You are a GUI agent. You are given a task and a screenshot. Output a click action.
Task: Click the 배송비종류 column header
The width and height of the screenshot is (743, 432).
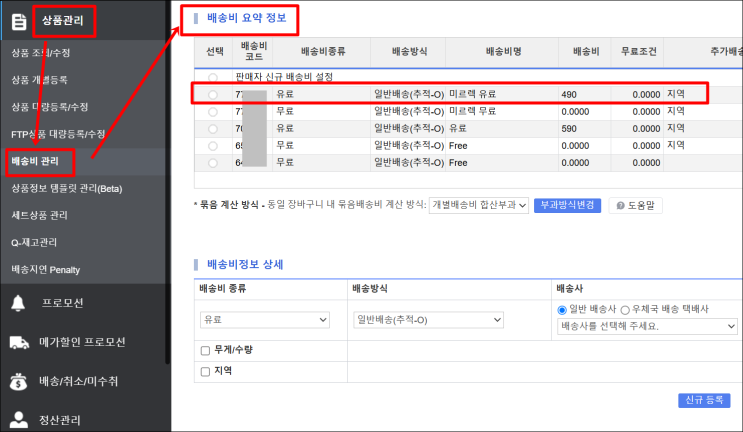coord(323,51)
